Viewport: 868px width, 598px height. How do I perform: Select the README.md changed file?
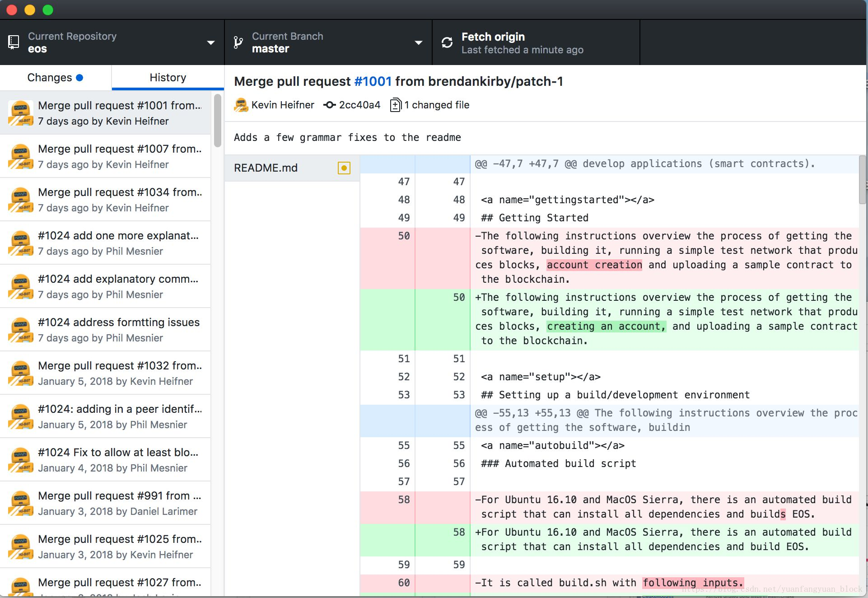pyautogui.click(x=266, y=168)
